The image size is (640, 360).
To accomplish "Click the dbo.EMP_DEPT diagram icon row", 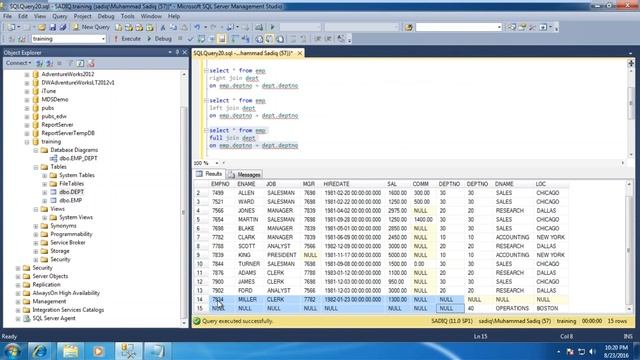I will point(73,158).
